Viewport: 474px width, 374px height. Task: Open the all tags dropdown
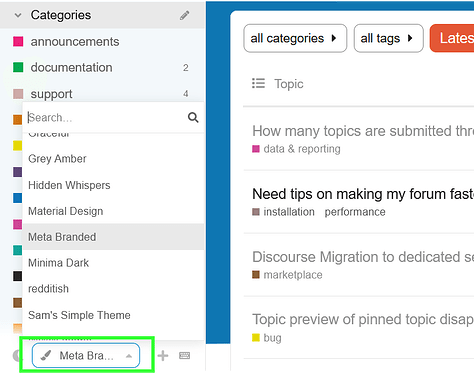388,38
